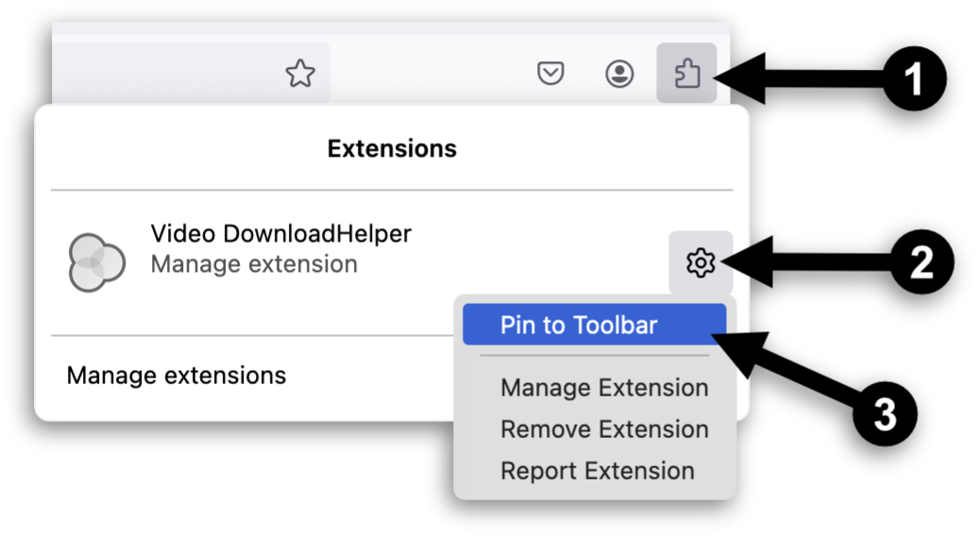The width and height of the screenshot is (980, 537).
Task: Open the gear menu for Video DownloadHelper
Action: click(700, 262)
